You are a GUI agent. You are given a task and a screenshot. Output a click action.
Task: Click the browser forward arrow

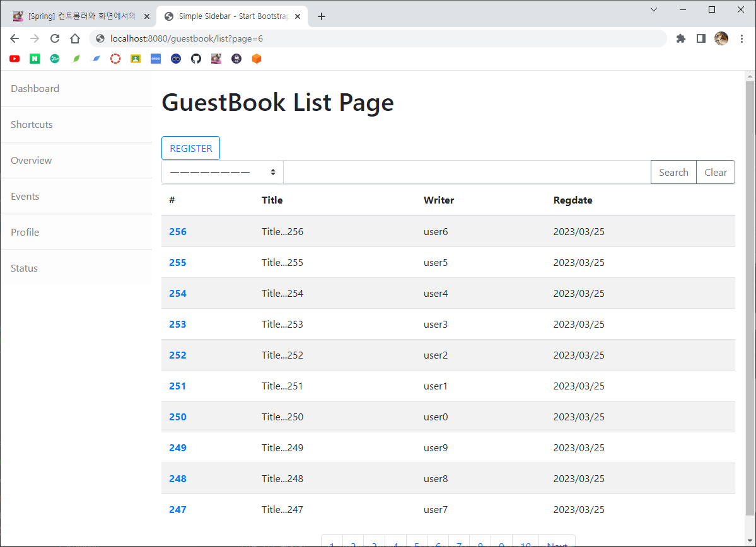(x=35, y=38)
